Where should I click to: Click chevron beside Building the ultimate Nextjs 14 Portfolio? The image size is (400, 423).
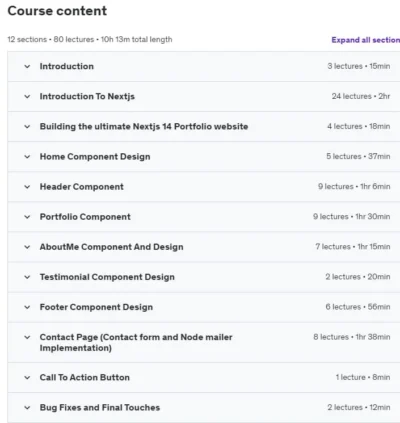tap(27, 127)
